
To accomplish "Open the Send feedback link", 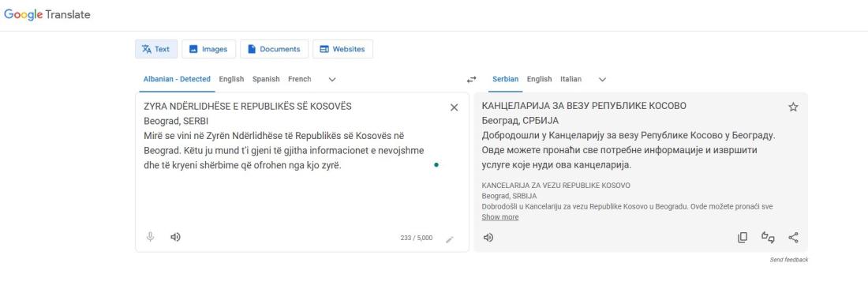I will click(x=789, y=260).
